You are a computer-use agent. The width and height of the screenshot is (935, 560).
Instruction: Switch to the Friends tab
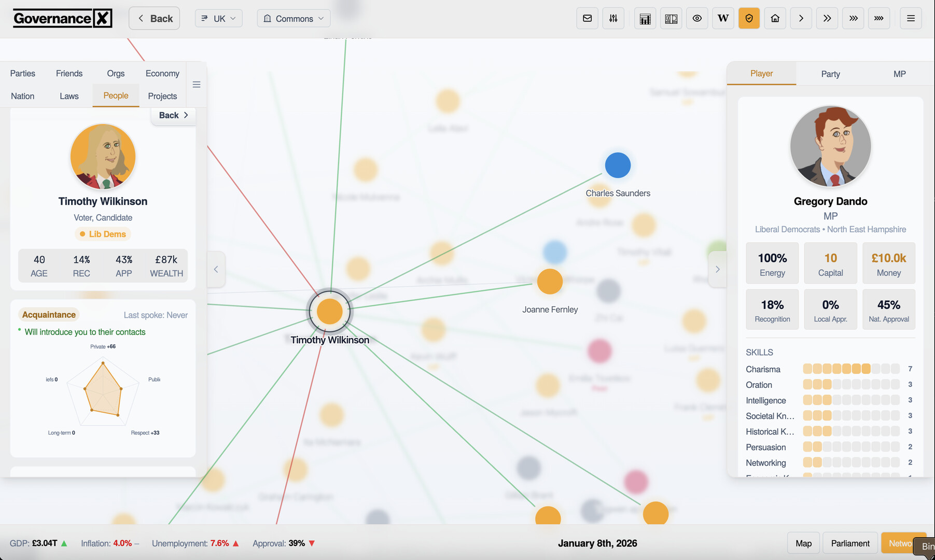tap(69, 73)
